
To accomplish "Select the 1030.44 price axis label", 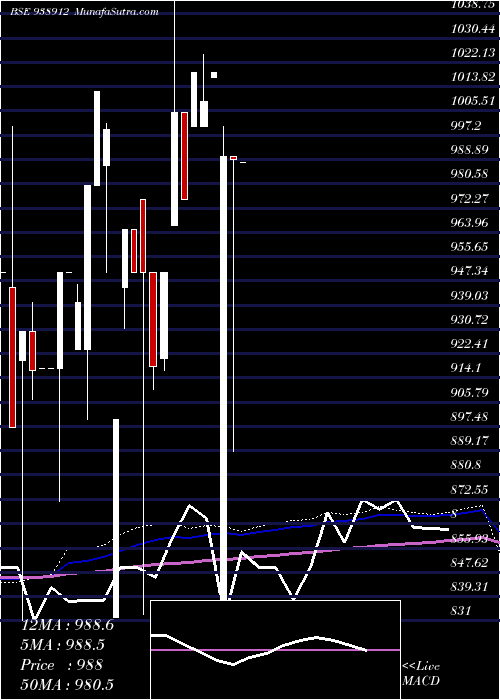I will tap(473, 29).
